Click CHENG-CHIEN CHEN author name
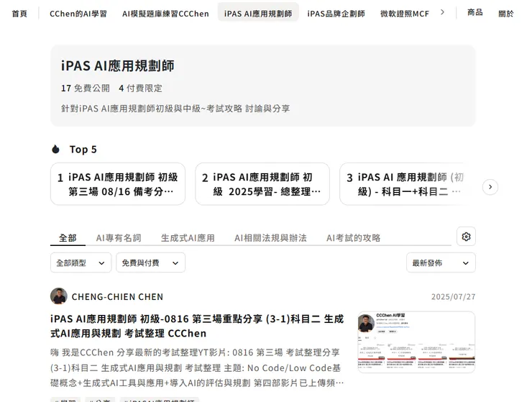The width and height of the screenshot is (532, 402). pos(117,297)
